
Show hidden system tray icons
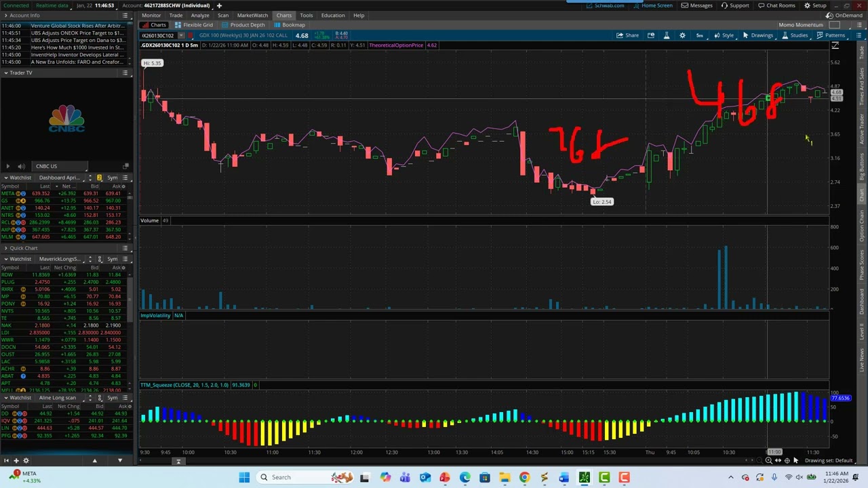[730, 478]
